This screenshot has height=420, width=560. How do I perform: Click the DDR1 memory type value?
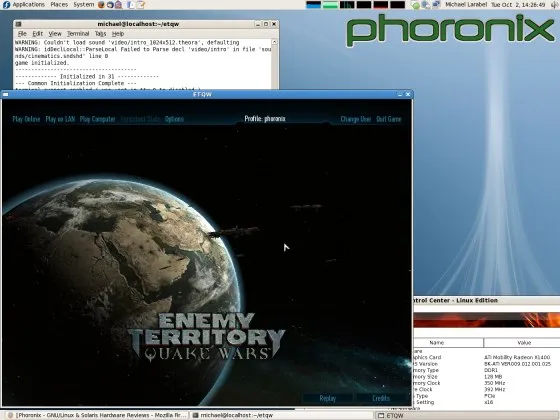click(x=491, y=370)
